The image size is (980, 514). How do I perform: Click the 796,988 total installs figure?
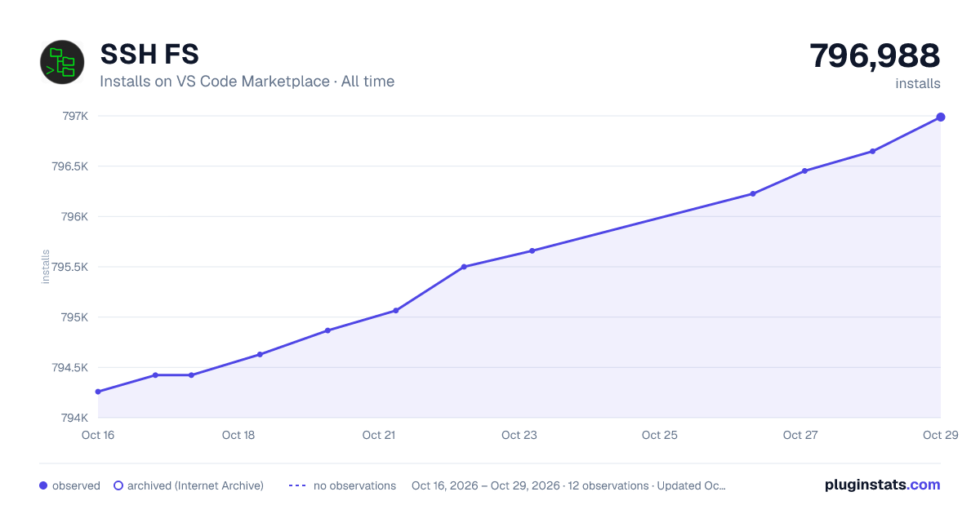pyautogui.click(x=875, y=55)
